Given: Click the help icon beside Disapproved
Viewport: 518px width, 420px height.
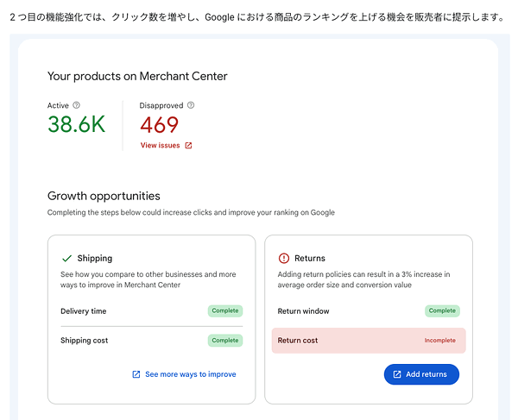Looking at the screenshot, I should 191,105.
